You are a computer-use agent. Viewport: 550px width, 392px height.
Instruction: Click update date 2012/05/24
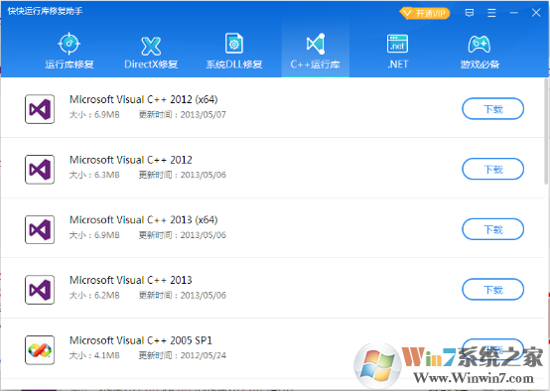204,355
